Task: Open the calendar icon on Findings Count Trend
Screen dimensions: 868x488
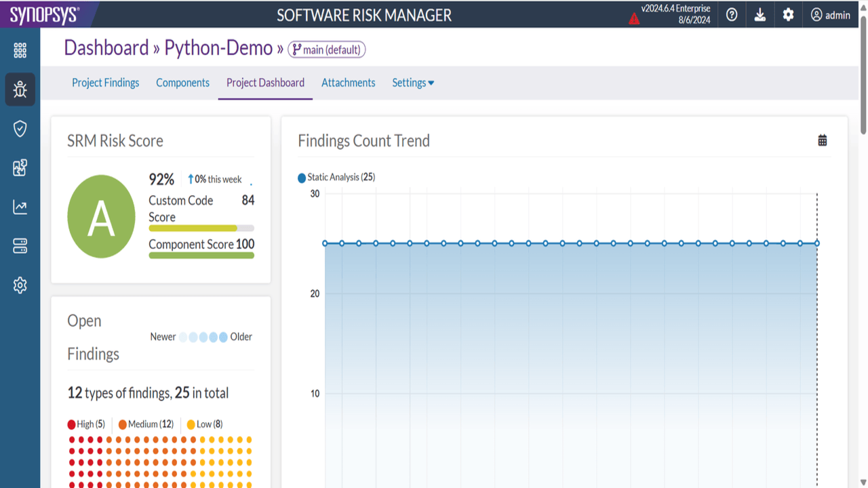Action: pyautogui.click(x=823, y=140)
